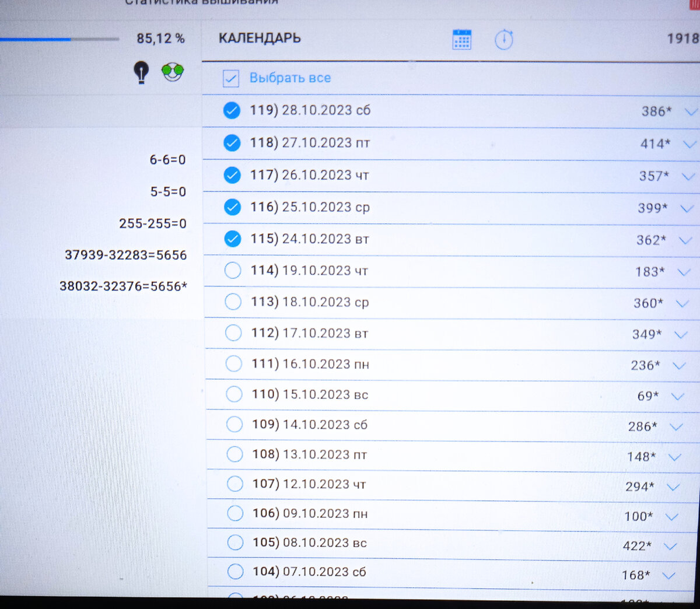Uncheck entry 118) 27.10.2023 пт
The image size is (700, 609).
tap(232, 143)
